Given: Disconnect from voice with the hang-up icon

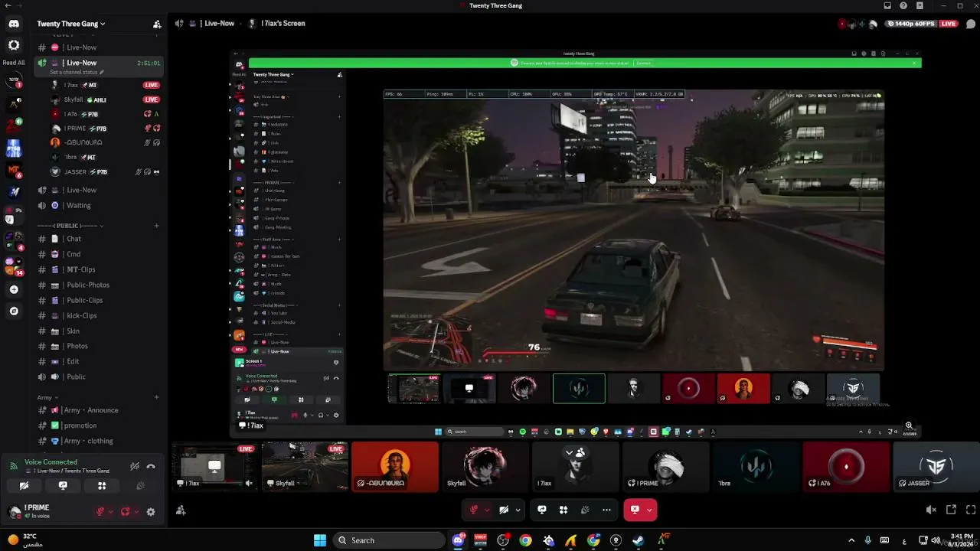Looking at the screenshot, I should 151,466.
